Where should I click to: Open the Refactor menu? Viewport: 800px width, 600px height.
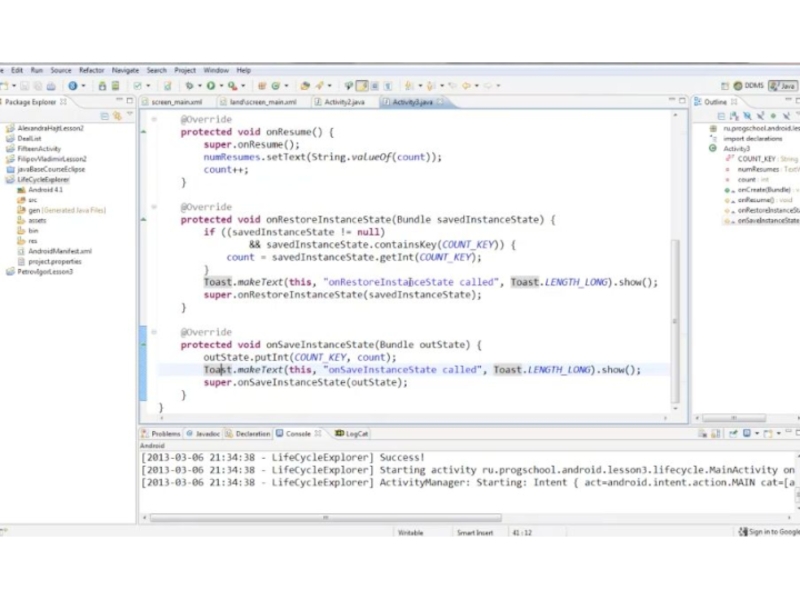[91, 70]
